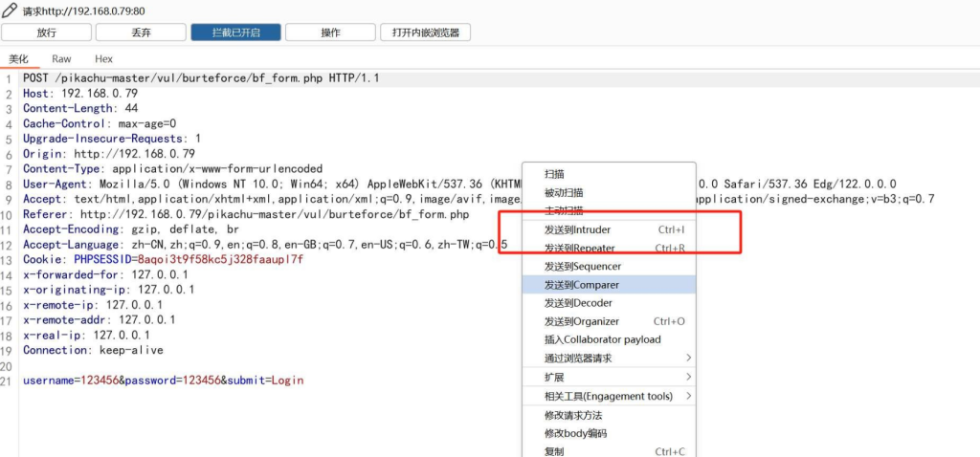
Task: Click the pencil edit icon beside request URL
Action: click(x=11, y=11)
